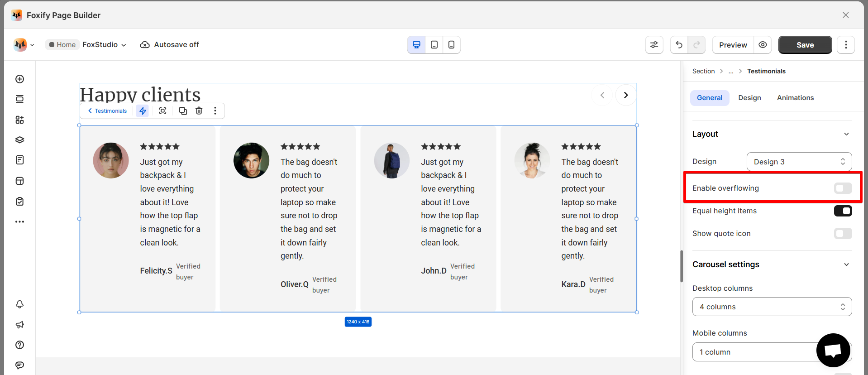868x375 pixels.
Task: Click the undo arrow icon
Action: click(679, 45)
